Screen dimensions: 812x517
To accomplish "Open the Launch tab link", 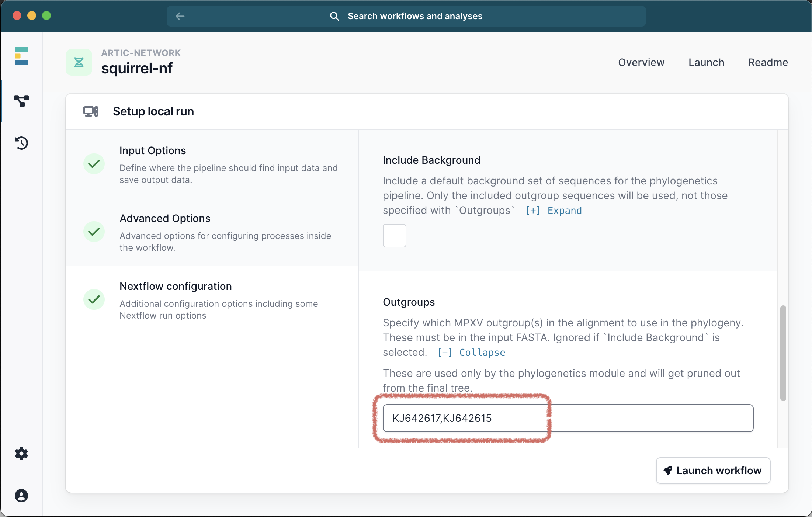I will click(706, 62).
